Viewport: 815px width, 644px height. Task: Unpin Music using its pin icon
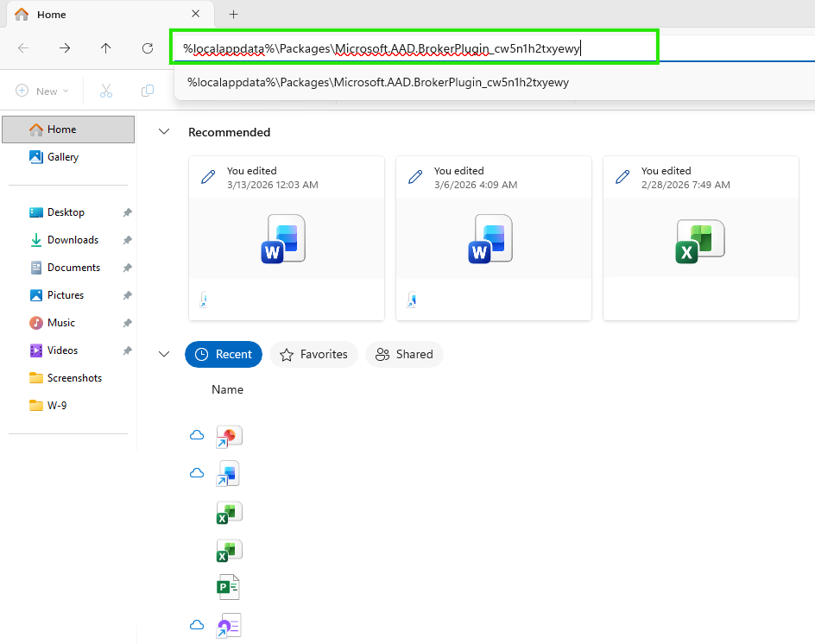coord(128,323)
